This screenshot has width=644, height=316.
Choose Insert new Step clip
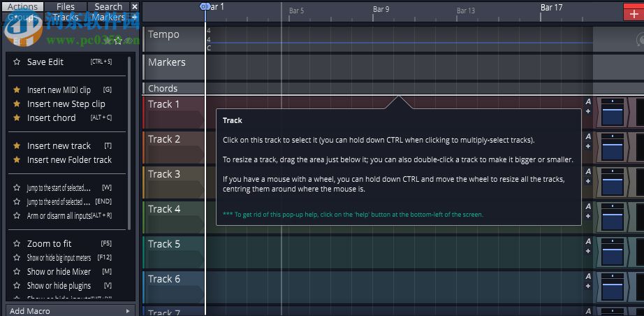(66, 104)
